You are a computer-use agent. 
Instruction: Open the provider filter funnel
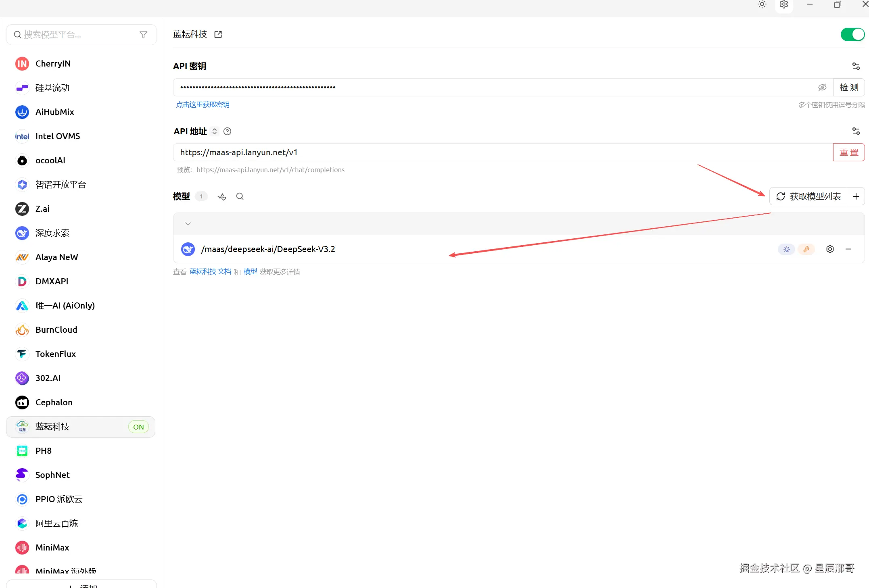(x=143, y=35)
